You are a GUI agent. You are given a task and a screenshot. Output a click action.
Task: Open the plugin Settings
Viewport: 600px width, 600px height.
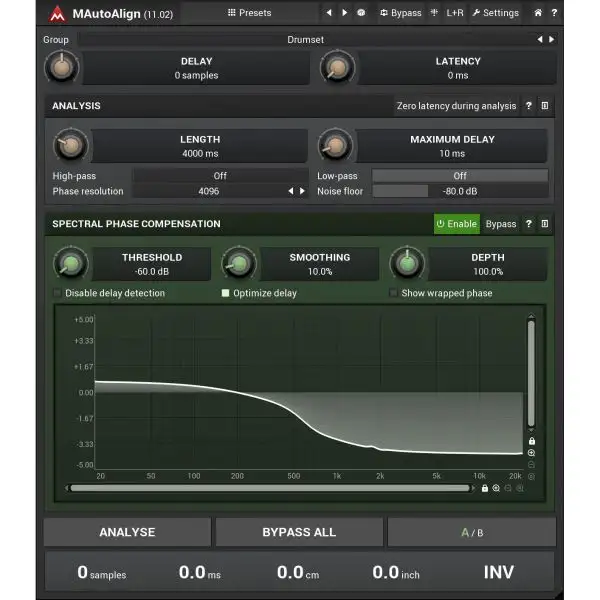coord(495,13)
